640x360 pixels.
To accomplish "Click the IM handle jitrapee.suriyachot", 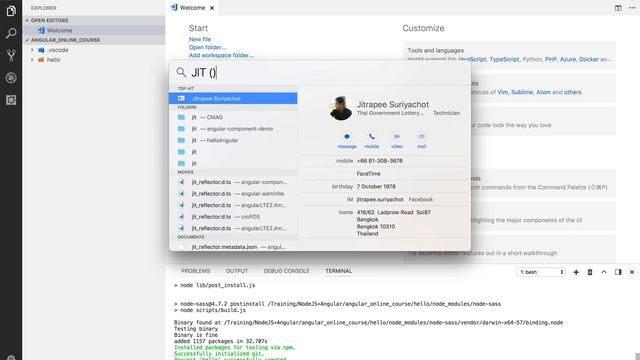I will tap(380, 200).
